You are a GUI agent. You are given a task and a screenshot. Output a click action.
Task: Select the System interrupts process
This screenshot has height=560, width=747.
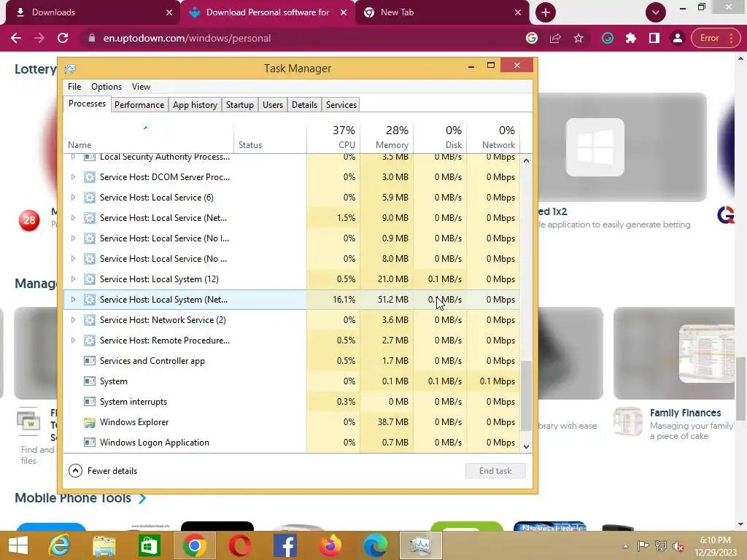[x=292, y=402]
